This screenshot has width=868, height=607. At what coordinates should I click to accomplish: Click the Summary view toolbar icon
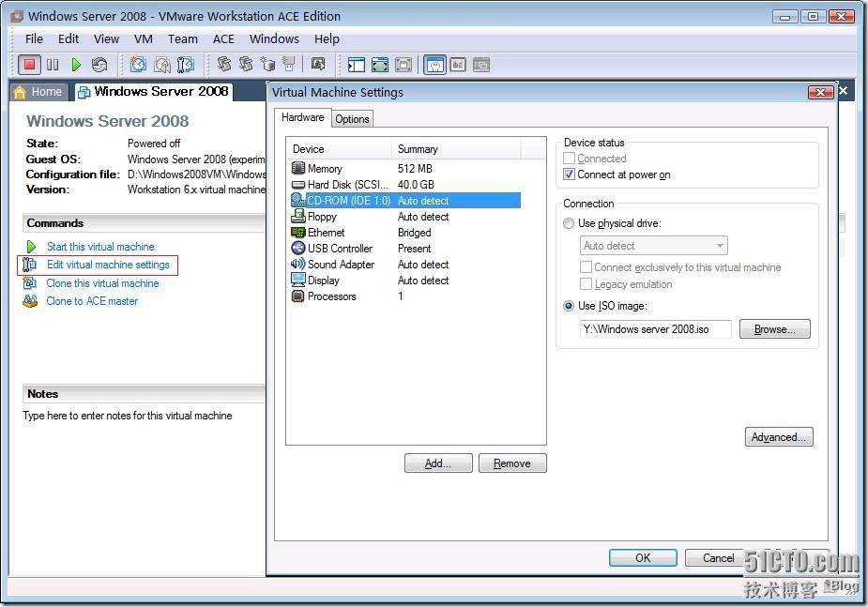click(434, 65)
